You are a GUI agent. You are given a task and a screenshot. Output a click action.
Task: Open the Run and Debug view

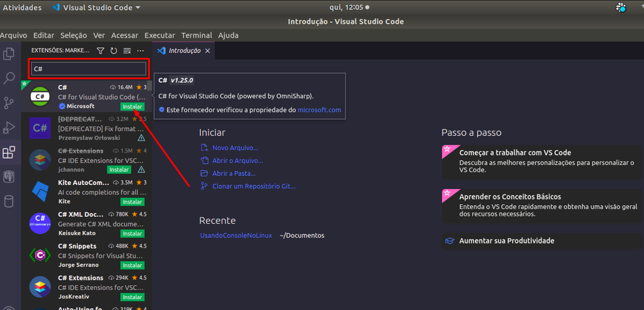point(9,128)
